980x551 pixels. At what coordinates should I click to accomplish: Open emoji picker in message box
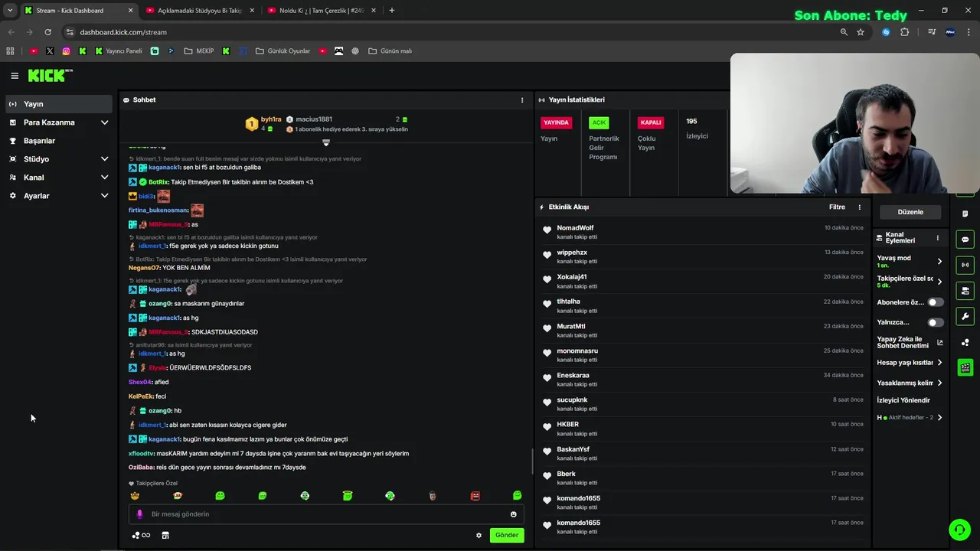coord(513,514)
